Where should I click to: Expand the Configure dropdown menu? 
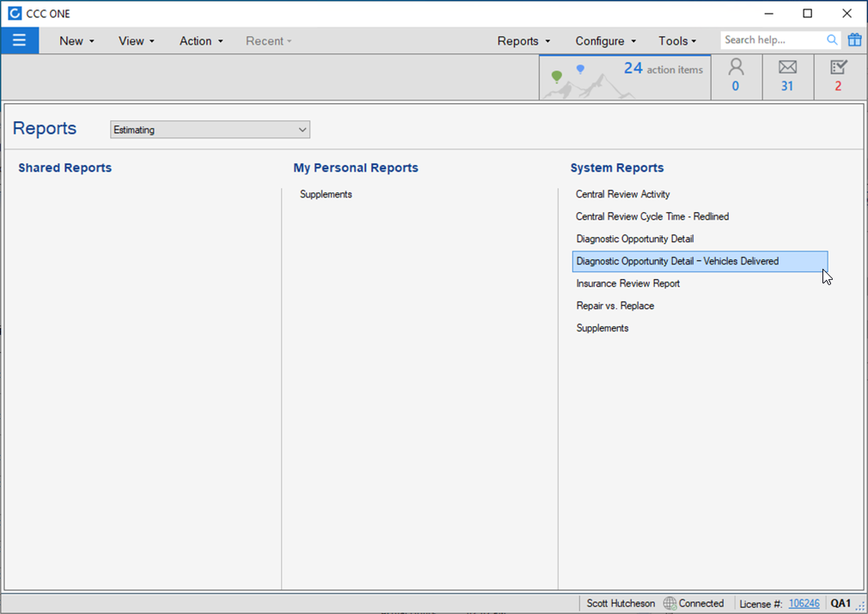606,40
